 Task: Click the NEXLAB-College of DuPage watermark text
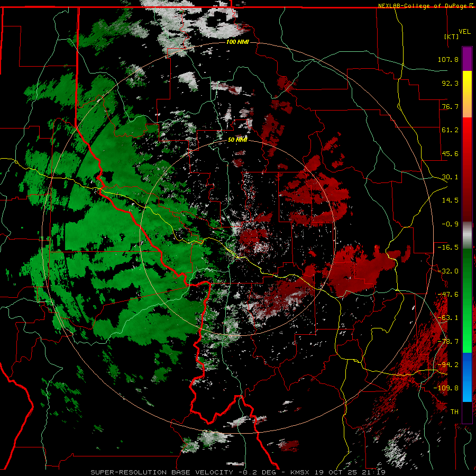coord(425,6)
